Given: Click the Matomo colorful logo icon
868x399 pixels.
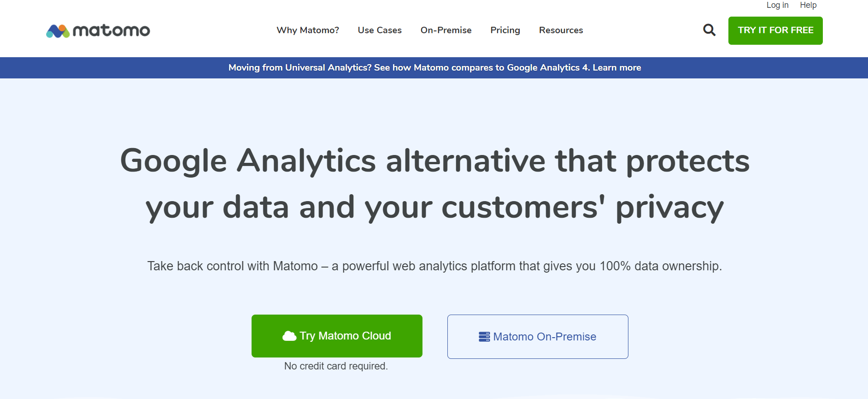Looking at the screenshot, I should 58,31.
